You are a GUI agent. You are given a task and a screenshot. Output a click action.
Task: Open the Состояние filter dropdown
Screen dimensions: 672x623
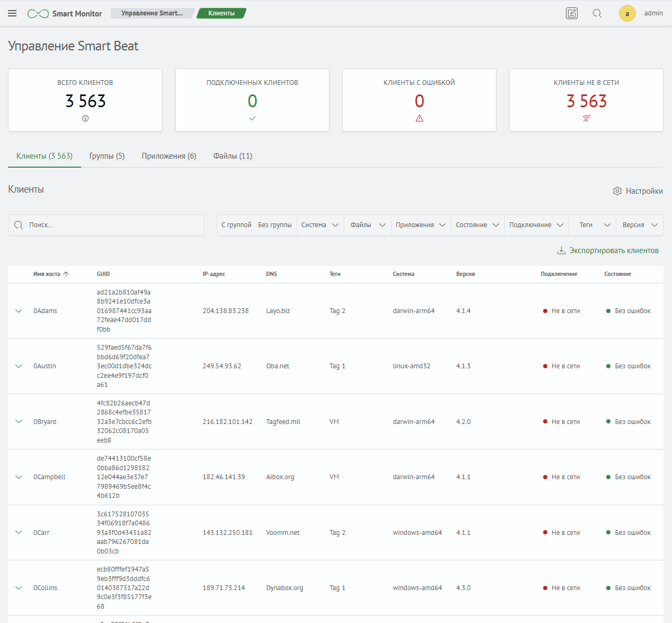(x=478, y=225)
